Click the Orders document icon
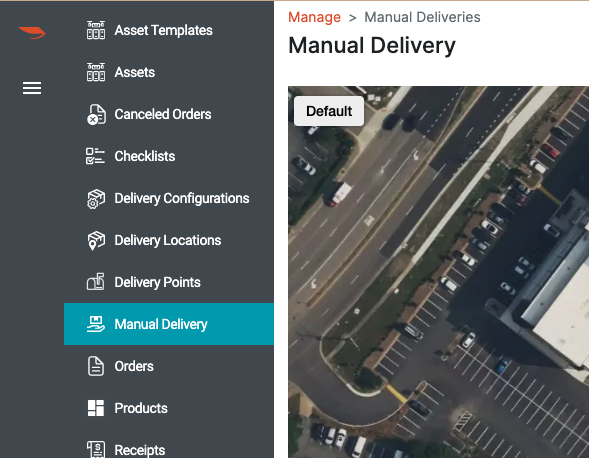The width and height of the screenshot is (589, 458). 96,366
